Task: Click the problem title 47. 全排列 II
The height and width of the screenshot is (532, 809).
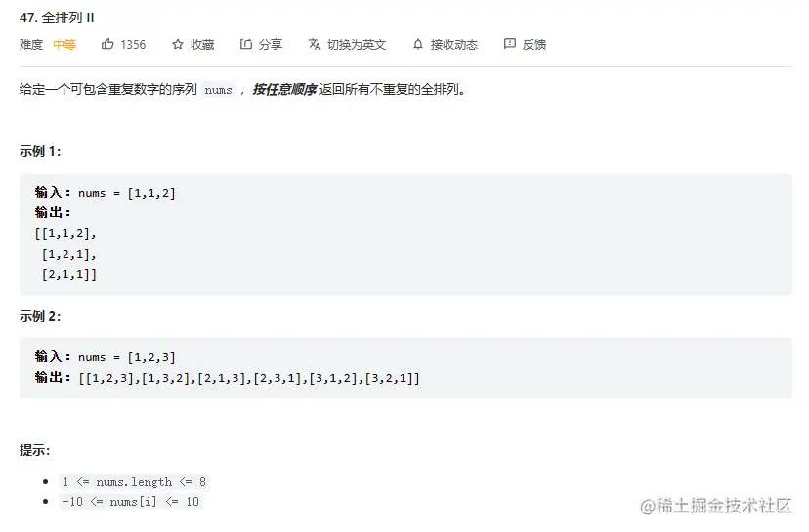Action: (x=57, y=18)
